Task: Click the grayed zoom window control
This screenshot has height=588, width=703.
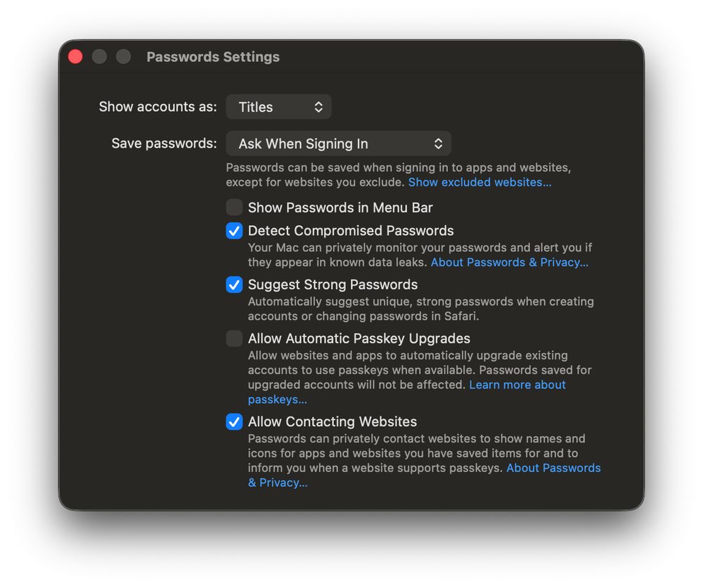Action: (123, 56)
